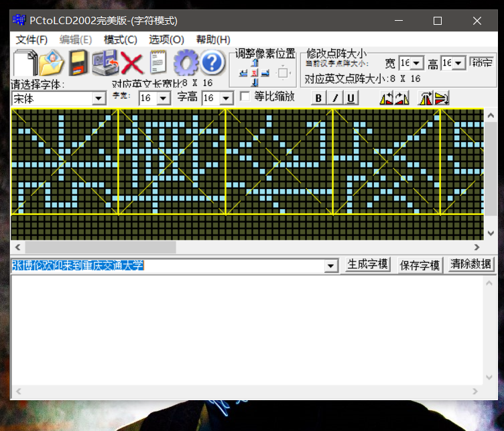
Task: Click the empty output text area
Action: [247, 330]
